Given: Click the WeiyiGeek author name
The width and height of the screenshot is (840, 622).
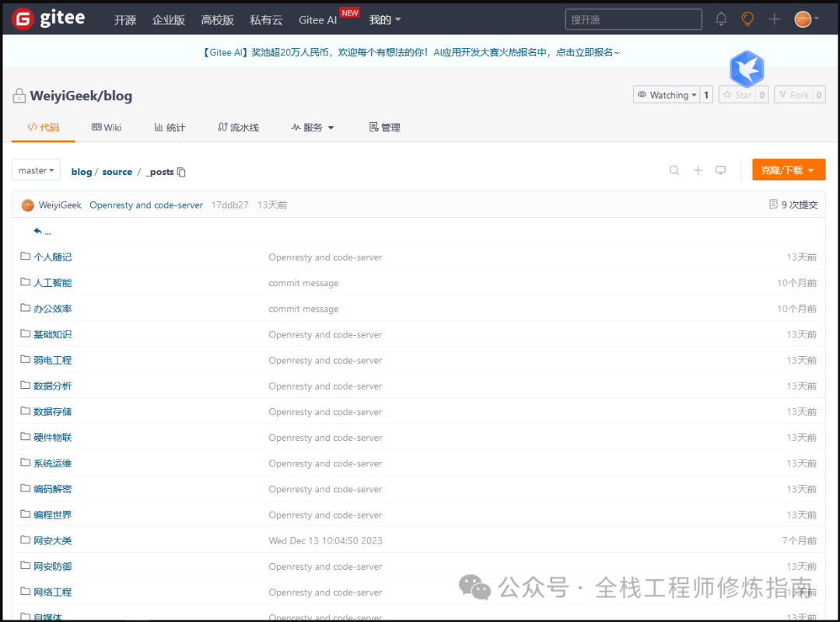Looking at the screenshot, I should (x=60, y=205).
